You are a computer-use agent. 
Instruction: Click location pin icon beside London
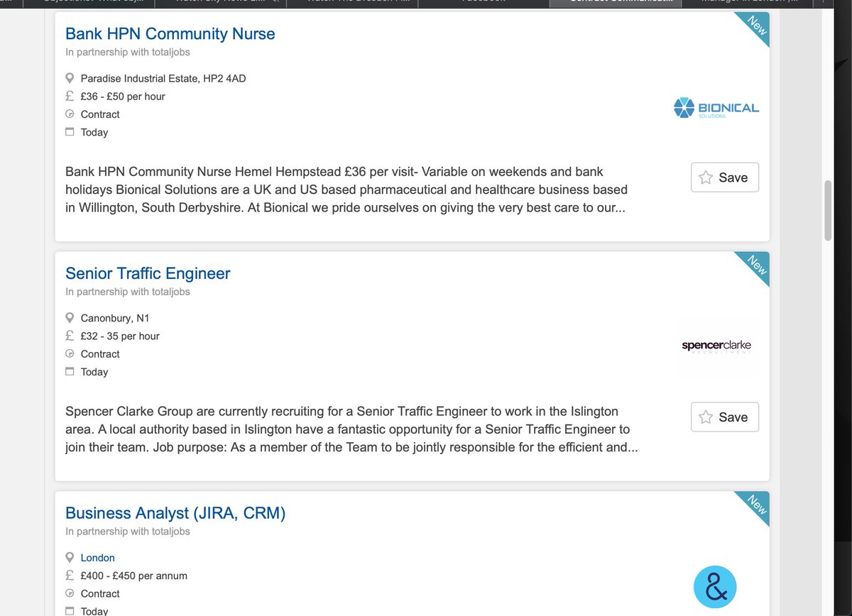click(70, 558)
